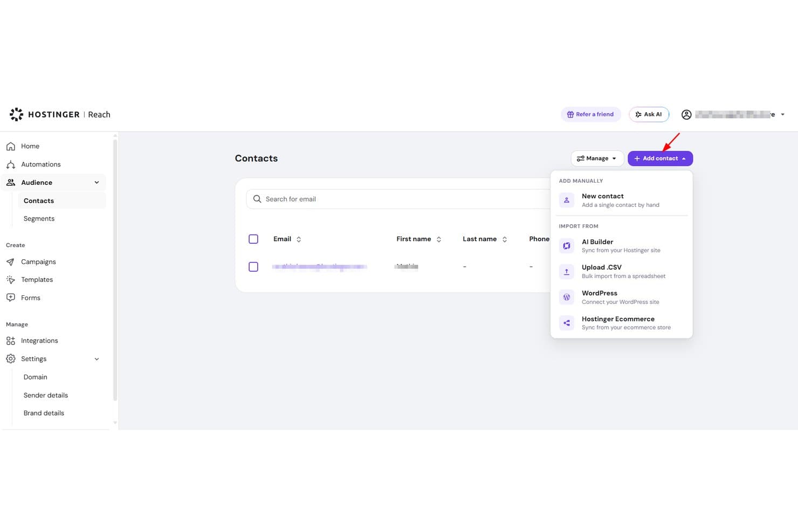Click the Hostinger Ecommerce share icon

coord(567,323)
